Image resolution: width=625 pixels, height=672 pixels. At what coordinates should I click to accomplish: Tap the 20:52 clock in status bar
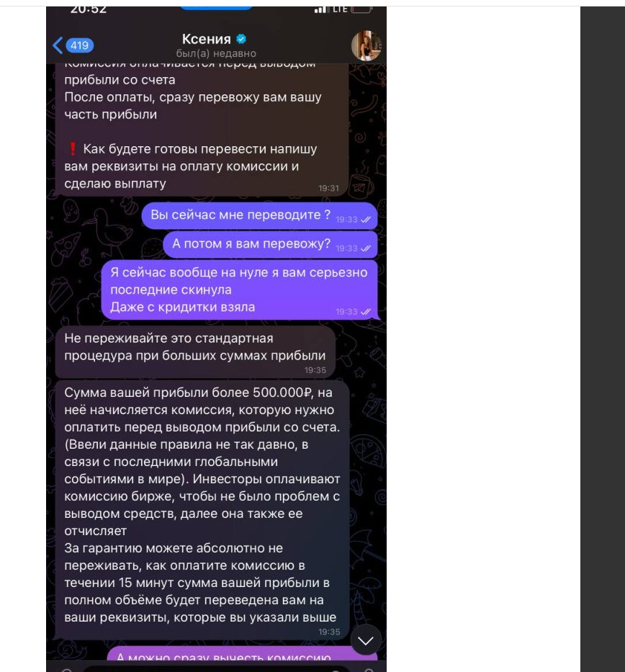[x=89, y=9]
